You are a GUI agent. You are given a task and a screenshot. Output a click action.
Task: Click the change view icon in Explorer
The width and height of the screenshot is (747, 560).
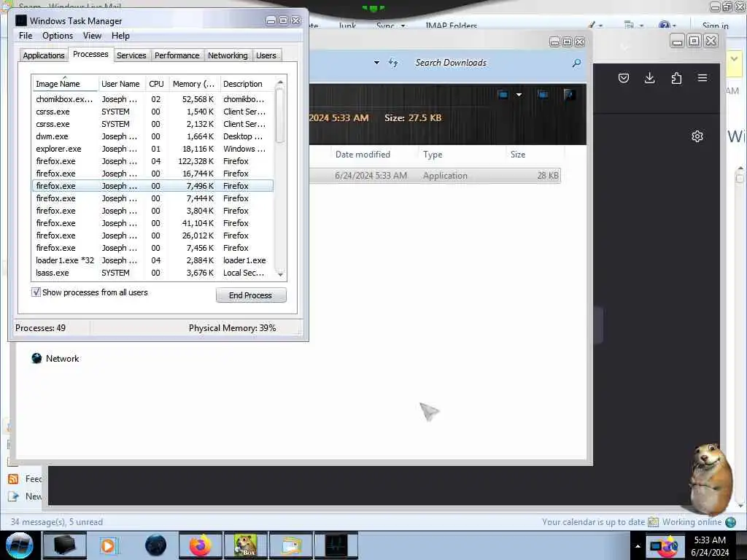coord(503,94)
